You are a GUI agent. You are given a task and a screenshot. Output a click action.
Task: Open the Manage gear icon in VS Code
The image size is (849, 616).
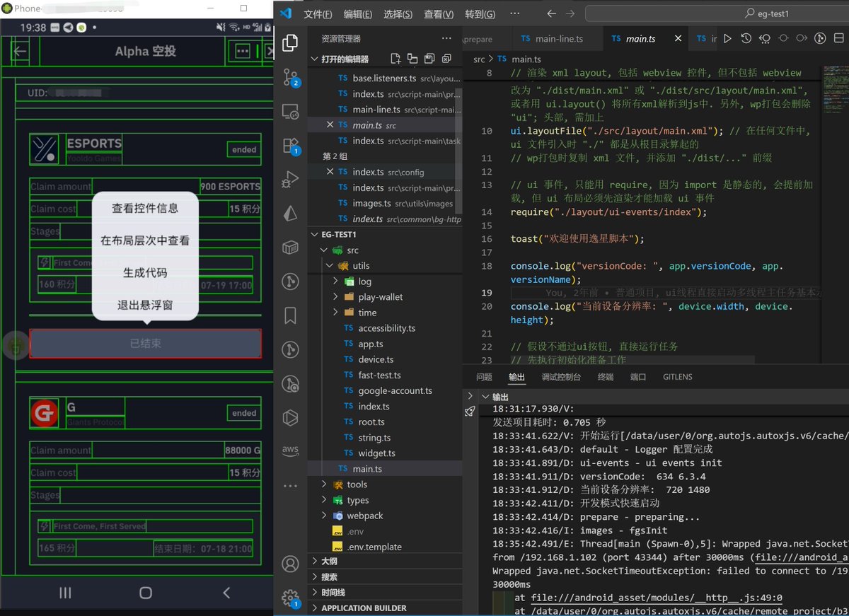(290, 598)
